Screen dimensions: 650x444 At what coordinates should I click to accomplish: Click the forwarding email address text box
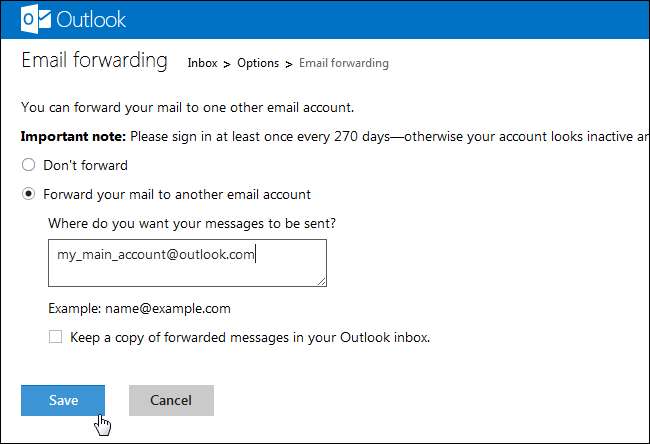(186, 262)
